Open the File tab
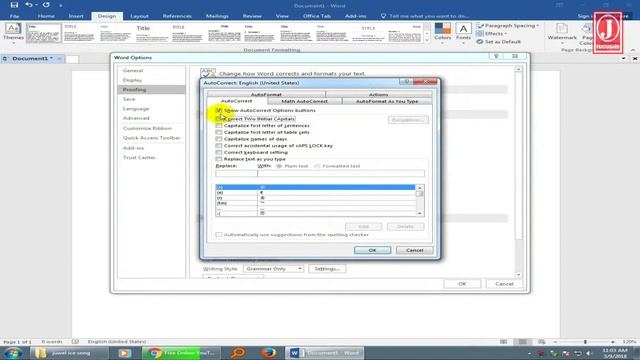The height and width of the screenshot is (360, 640). [x=14, y=16]
